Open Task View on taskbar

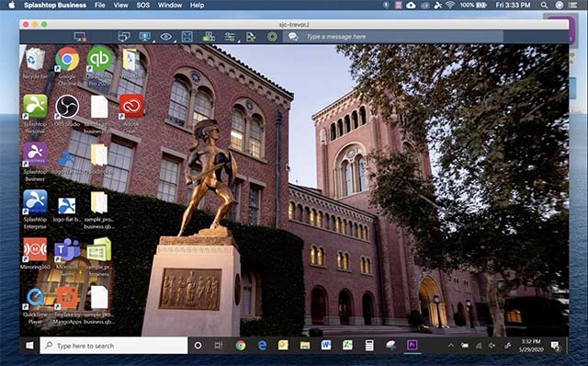[219, 346]
